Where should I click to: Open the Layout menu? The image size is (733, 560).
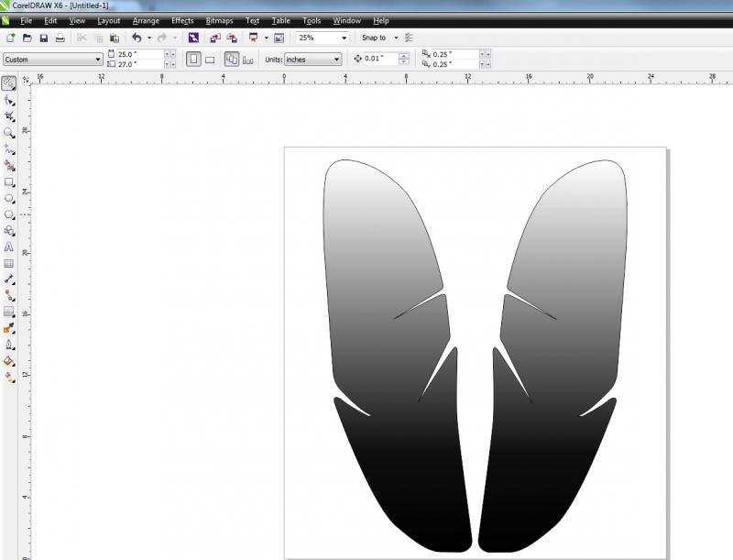pyautogui.click(x=108, y=20)
